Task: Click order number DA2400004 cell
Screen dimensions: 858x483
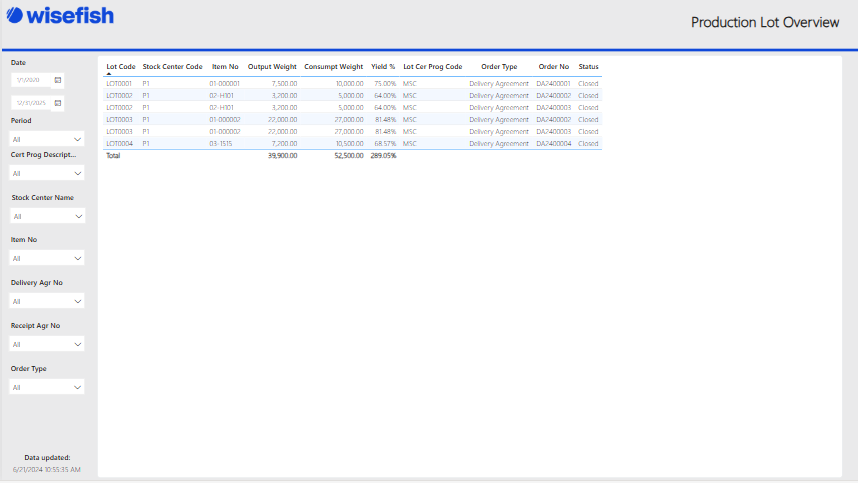Action: (553, 143)
